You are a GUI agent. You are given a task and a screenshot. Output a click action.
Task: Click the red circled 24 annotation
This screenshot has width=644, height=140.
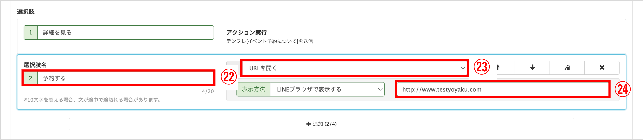click(623, 89)
